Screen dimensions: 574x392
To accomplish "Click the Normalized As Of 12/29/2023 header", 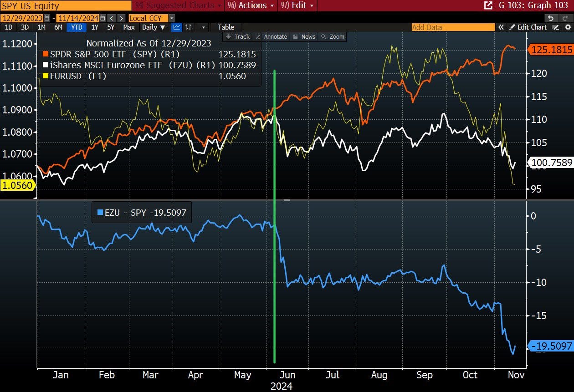I will (149, 43).
